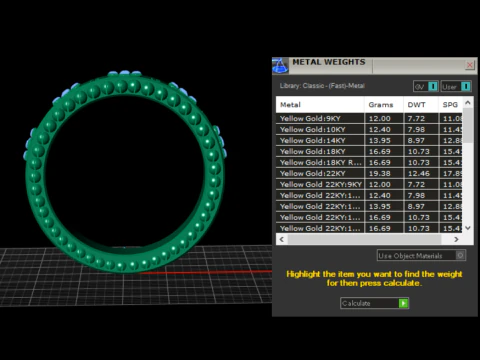Click the Library: Classic - (Fast)-Metal label
This screenshot has height=360, width=480.
pyautogui.click(x=322, y=86)
